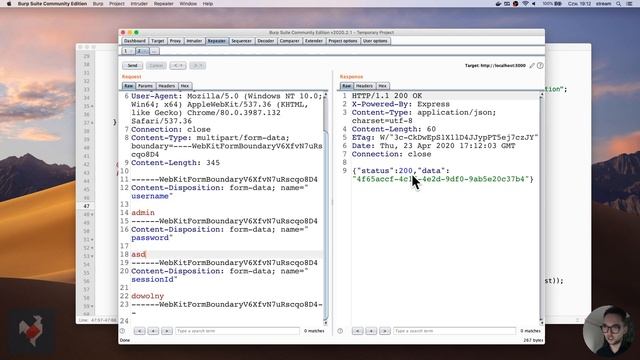The width and height of the screenshot is (640, 360).
Task: Switch to the Proxy tab
Action: (175, 41)
